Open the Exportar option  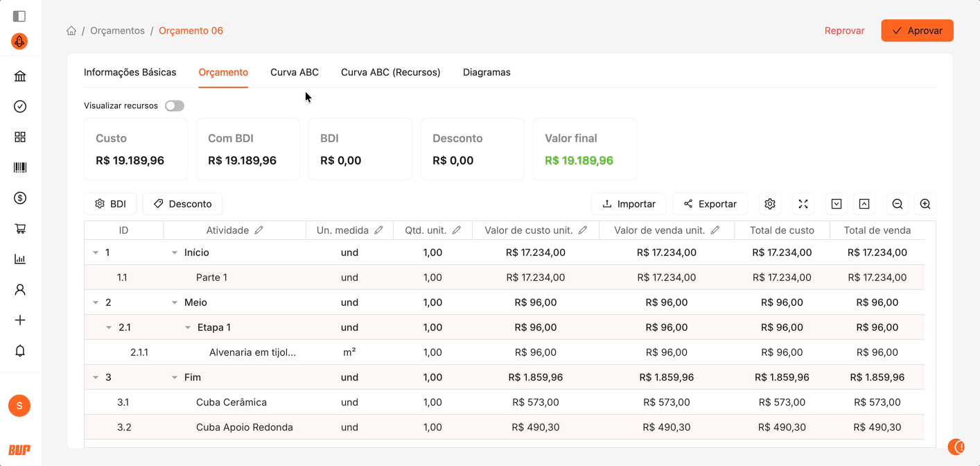pos(710,204)
